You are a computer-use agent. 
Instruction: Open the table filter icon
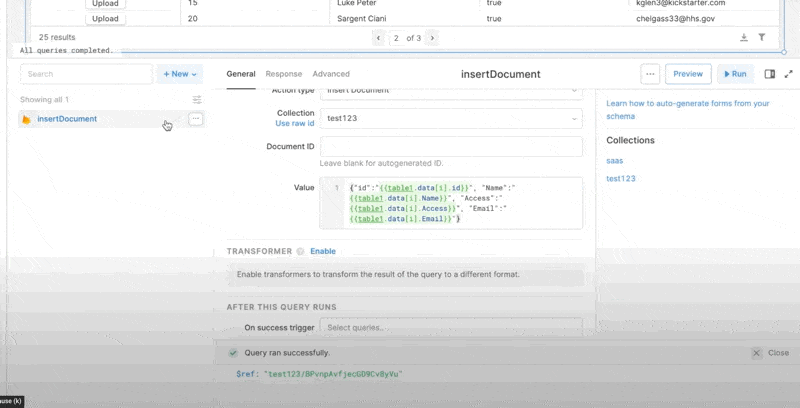pyautogui.click(x=762, y=38)
